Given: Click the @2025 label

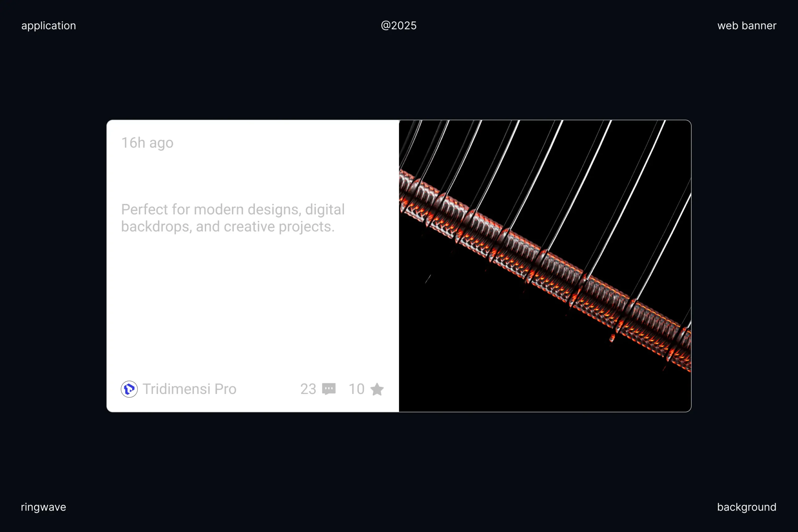Looking at the screenshot, I should point(399,26).
